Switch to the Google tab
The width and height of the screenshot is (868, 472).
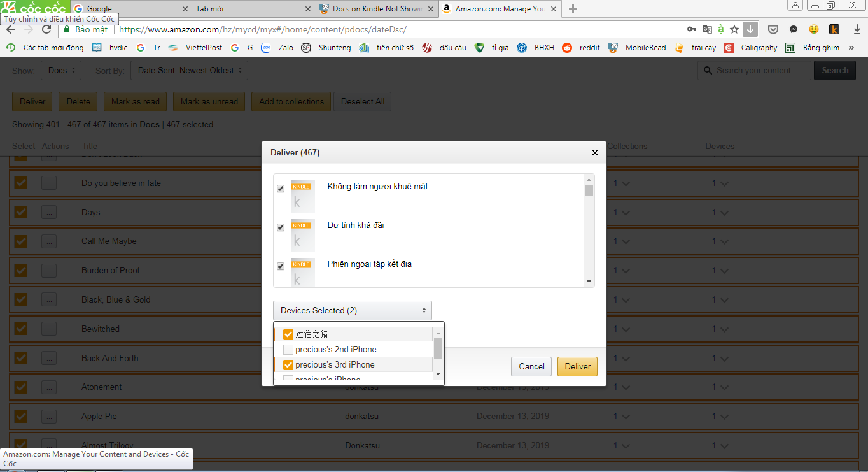[130, 9]
